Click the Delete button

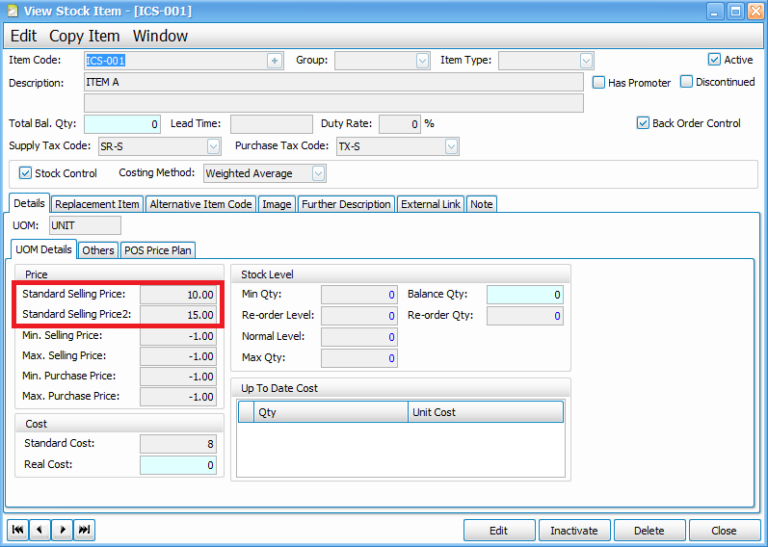pos(649,530)
